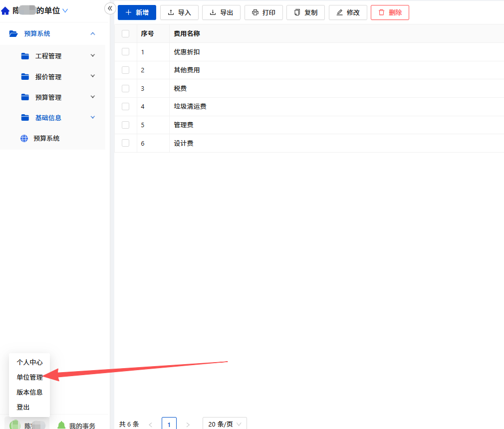Check the box for 垃圾清运费 row
Screen dimensions: 504x429
point(126,106)
